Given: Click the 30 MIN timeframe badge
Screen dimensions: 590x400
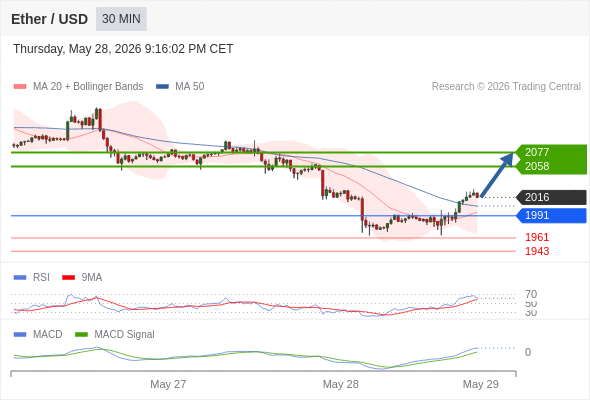Looking at the screenshot, I should (x=121, y=19).
